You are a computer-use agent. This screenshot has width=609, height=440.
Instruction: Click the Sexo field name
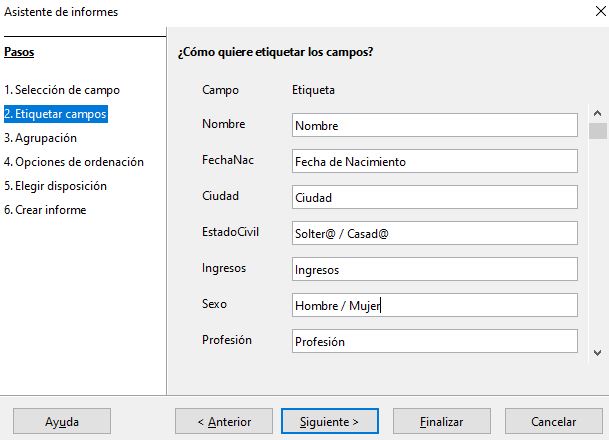pos(214,304)
